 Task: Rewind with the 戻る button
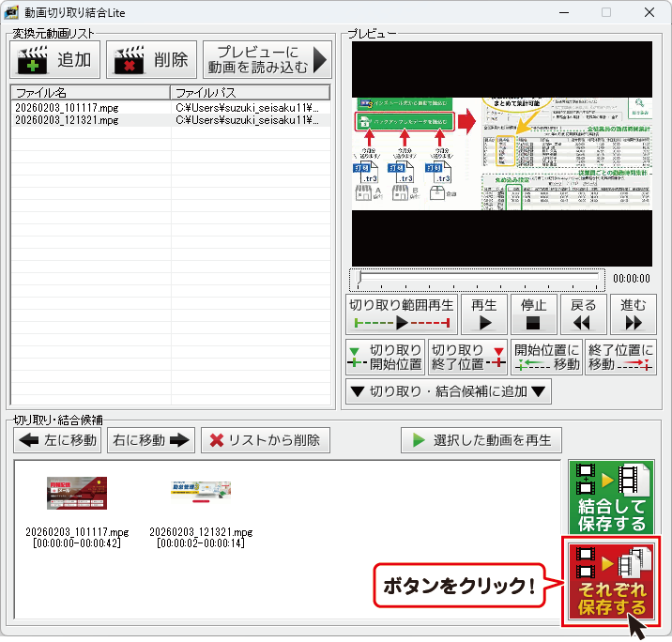pos(583,314)
